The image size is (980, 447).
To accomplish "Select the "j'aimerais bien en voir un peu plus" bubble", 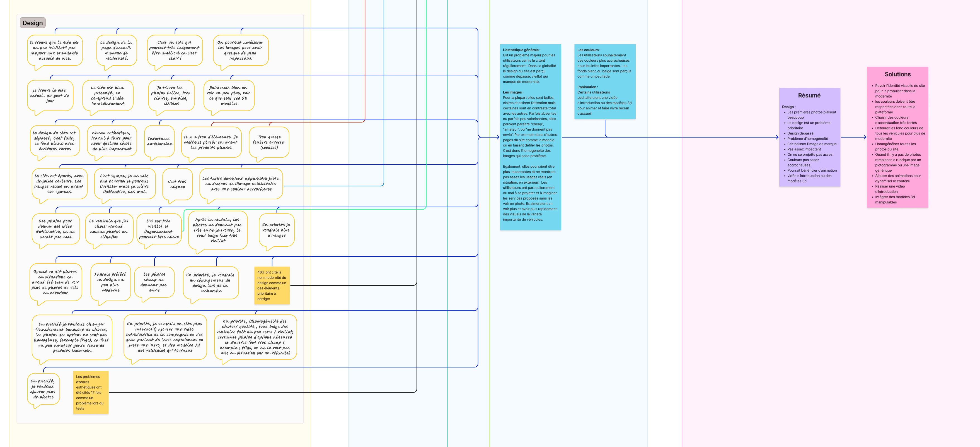I will click(x=229, y=96).
